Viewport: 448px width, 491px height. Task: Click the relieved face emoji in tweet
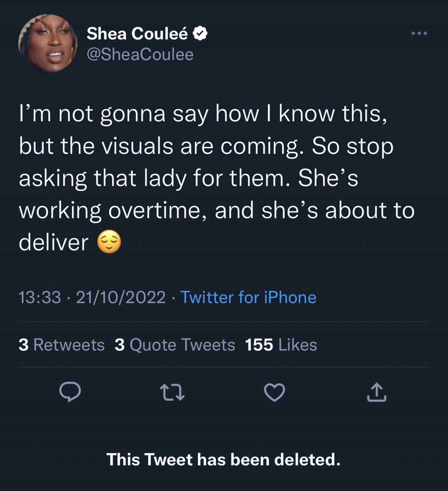coord(109,241)
